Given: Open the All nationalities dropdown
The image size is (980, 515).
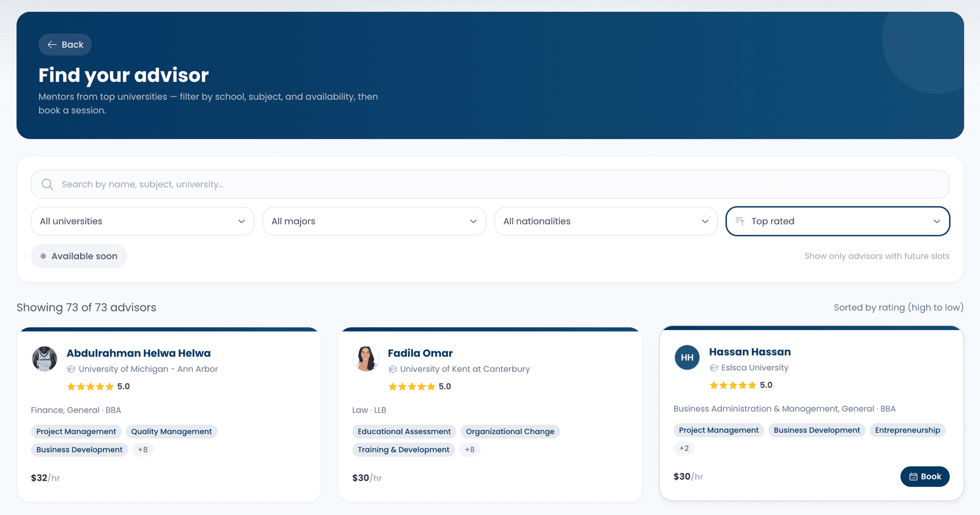Looking at the screenshot, I should click(606, 221).
